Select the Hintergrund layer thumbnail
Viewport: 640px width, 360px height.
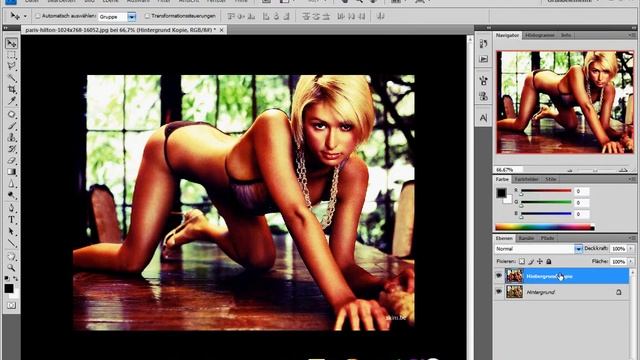pos(514,292)
